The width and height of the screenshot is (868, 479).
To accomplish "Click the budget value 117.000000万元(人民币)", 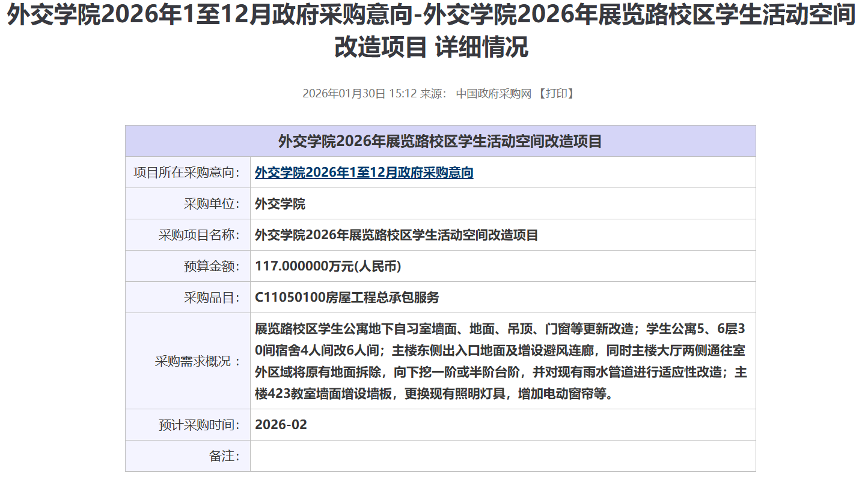I will [x=328, y=267].
